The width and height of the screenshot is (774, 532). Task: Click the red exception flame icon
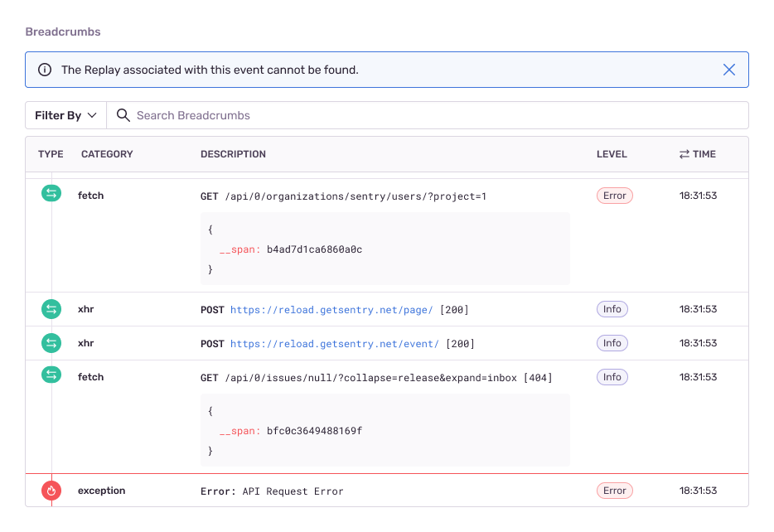(x=52, y=491)
